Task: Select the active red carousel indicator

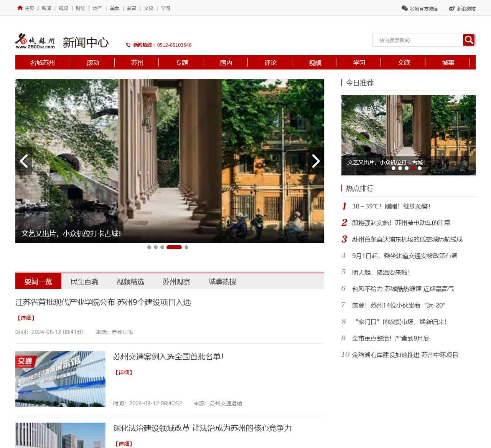Action: tap(174, 247)
